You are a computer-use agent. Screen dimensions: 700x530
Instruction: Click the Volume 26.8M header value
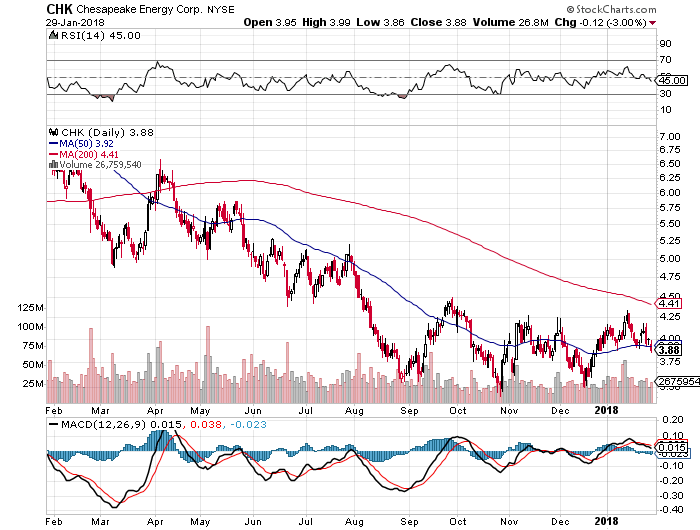(511, 22)
